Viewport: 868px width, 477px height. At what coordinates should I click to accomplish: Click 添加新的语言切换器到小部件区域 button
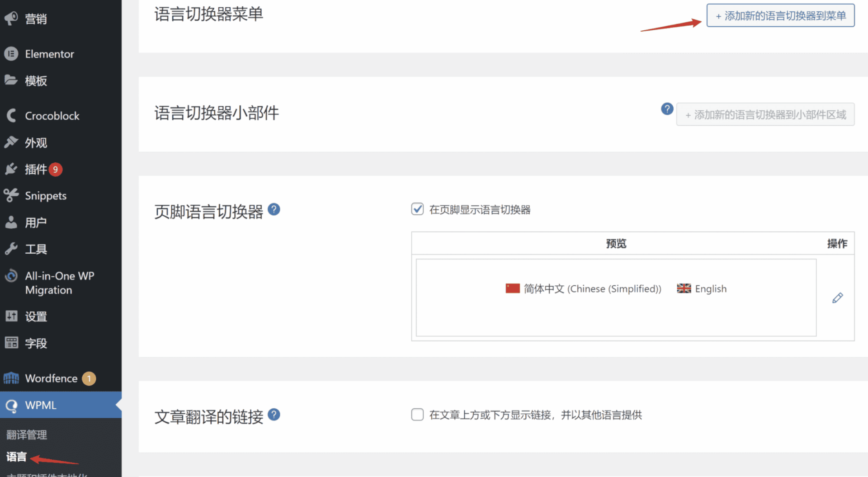coord(765,114)
